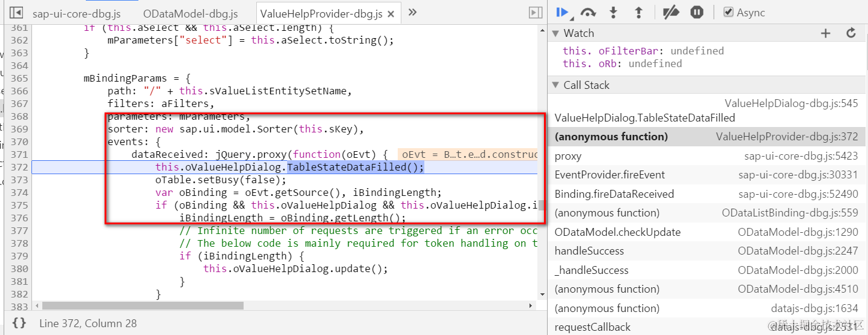Step into next function call
This screenshot has height=335, width=868.
(x=614, y=12)
